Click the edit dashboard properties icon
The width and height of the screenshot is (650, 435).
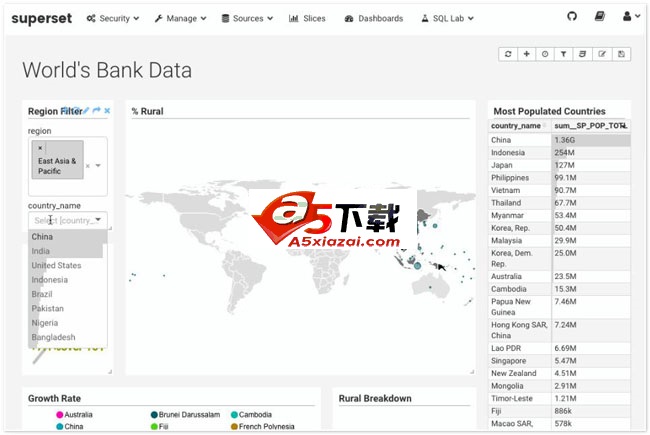click(x=602, y=54)
